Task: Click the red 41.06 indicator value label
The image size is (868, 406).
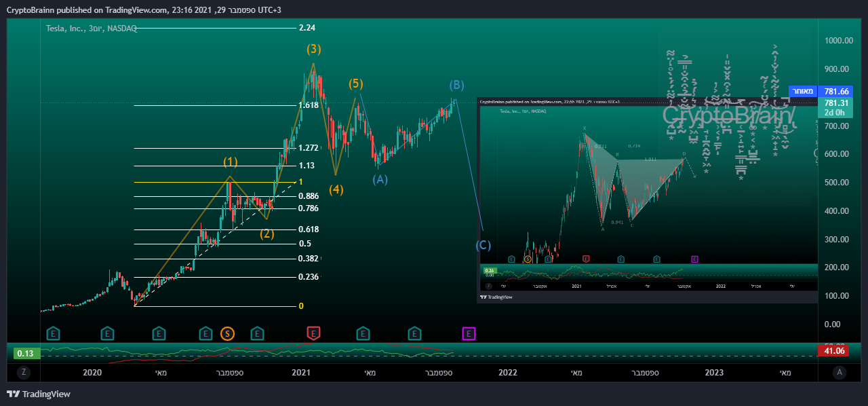Action: tap(833, 351)
